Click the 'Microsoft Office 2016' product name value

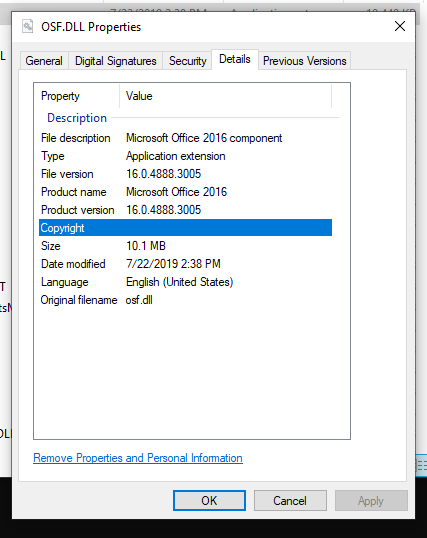(176, 192)
